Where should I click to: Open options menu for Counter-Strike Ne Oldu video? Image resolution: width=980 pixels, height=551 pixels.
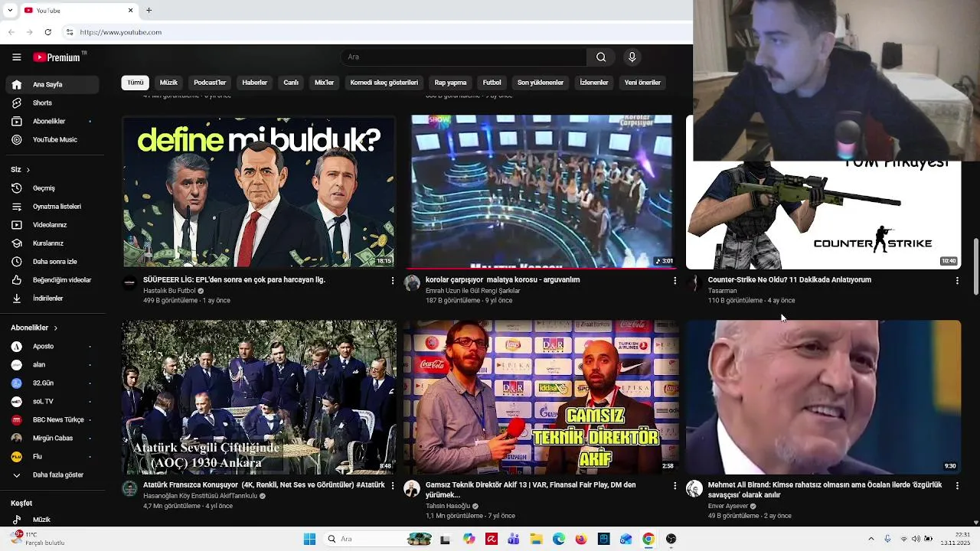click(957, 281)
